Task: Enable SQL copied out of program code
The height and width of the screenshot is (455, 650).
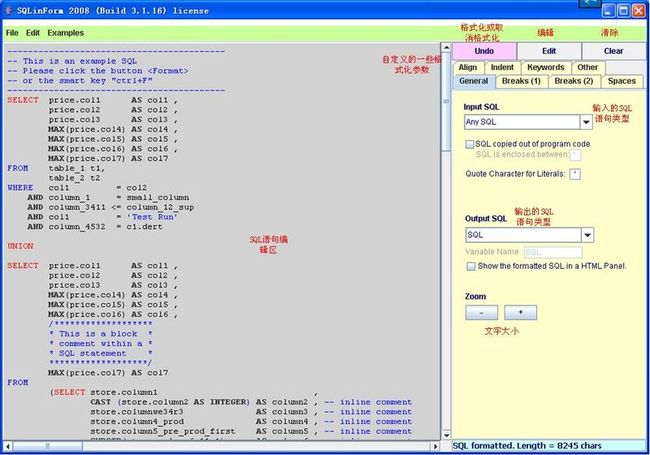Action: click(x=470, y=144)
